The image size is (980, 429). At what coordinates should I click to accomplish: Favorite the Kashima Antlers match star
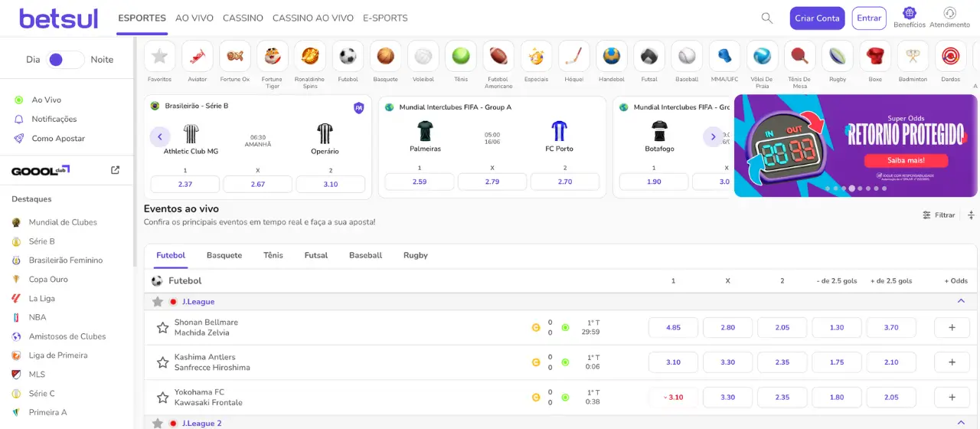[162, 362]
